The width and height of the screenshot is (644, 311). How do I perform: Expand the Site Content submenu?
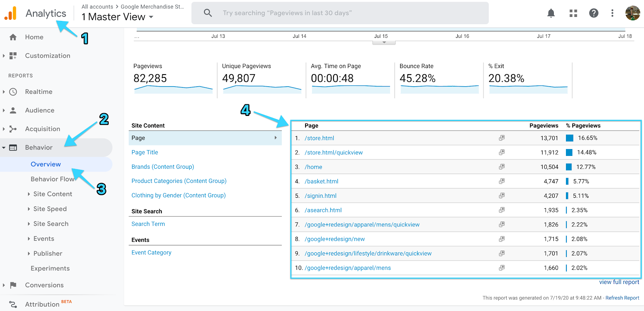tap(52, 194)
